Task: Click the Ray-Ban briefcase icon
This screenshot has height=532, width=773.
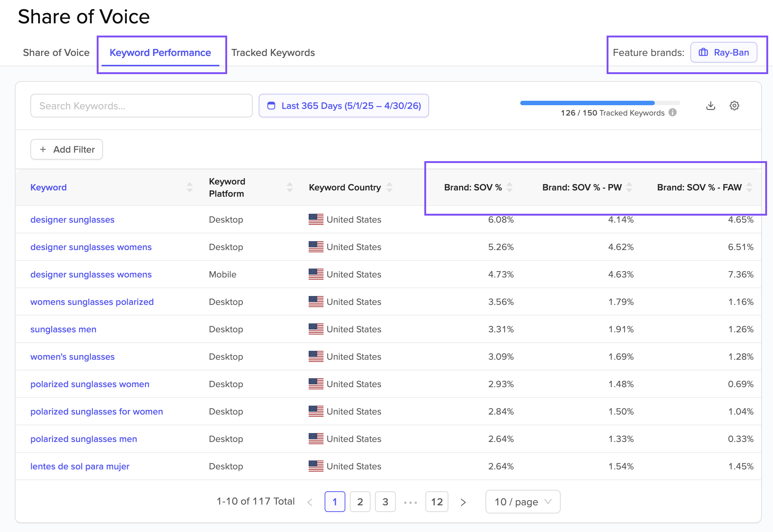Action: 703,53
